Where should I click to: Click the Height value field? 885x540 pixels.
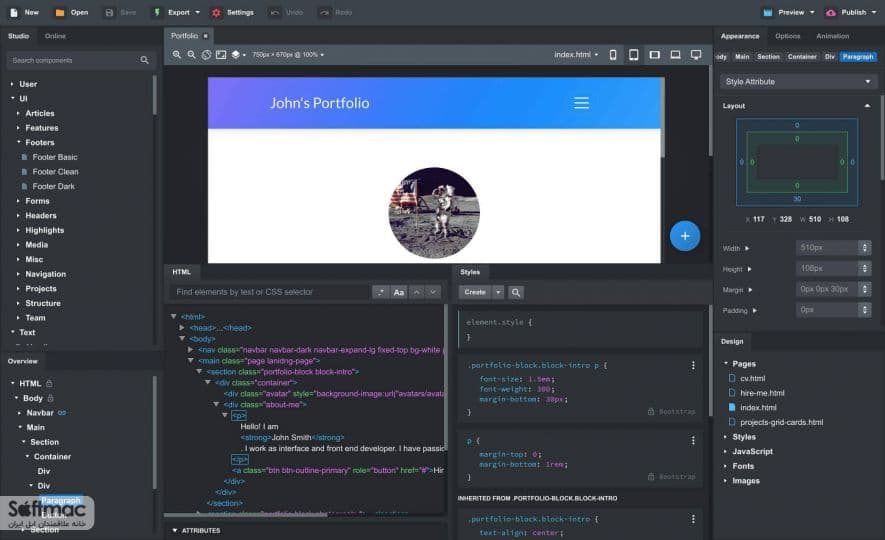[x=827, y=269]
